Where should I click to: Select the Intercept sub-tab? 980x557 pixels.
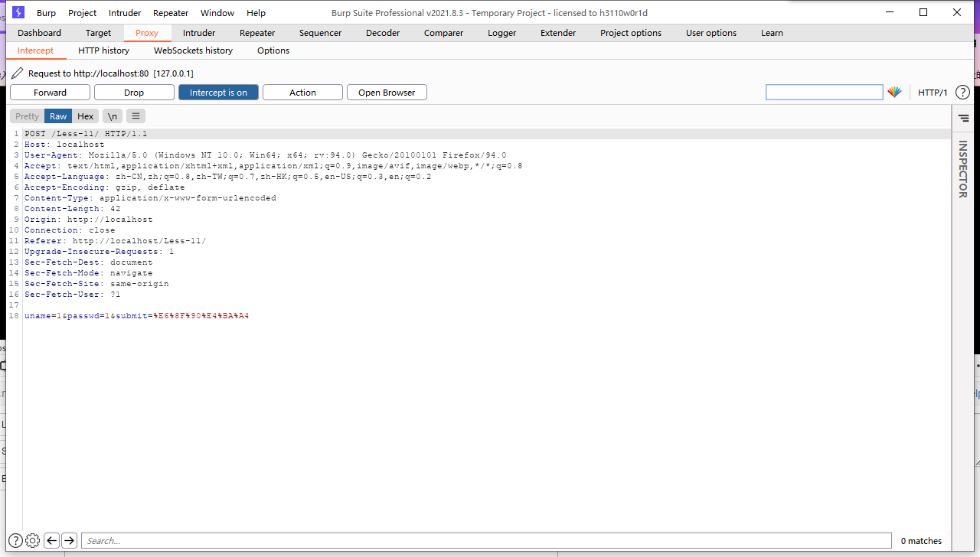(x=35, y=50)
